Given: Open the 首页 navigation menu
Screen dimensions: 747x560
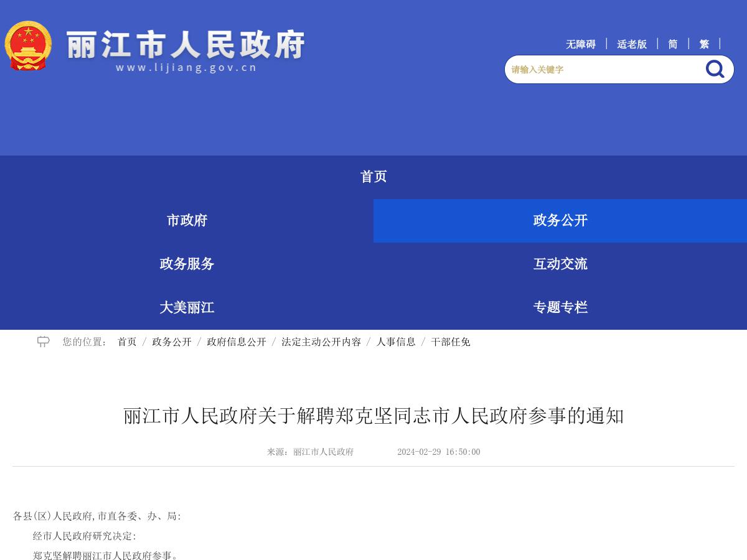Looking at the screenshot, I should pos(374,177).
